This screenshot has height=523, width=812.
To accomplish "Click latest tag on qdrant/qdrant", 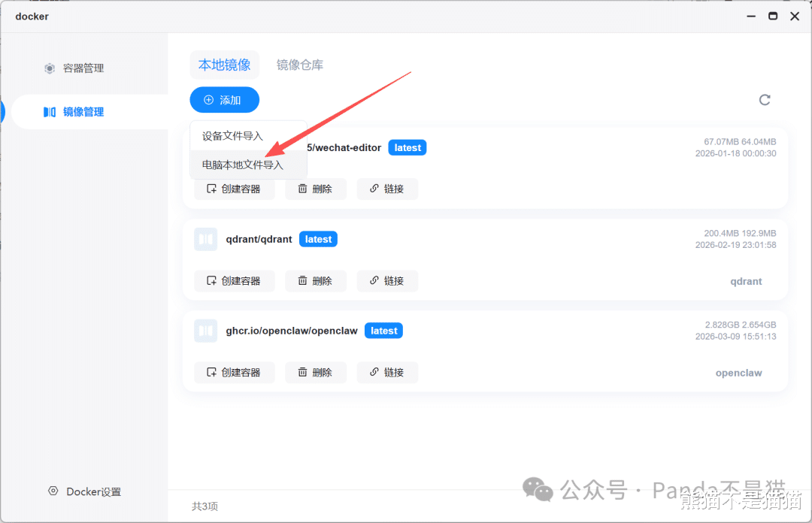I will (319, 239).
